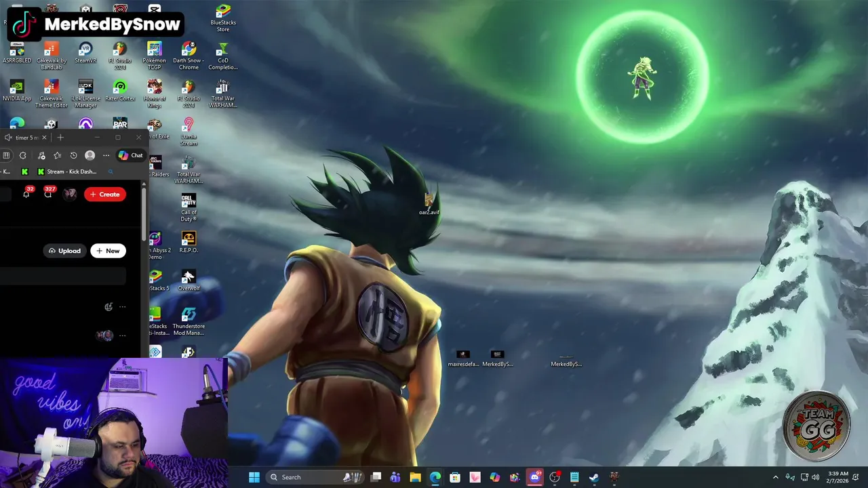The image size is (868, 488).
Task: Click the dark input field below Upload
Action: coord(63,276)
